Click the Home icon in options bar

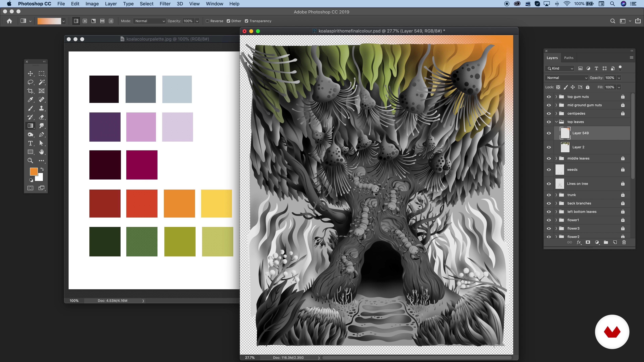[x=9, y=21]
